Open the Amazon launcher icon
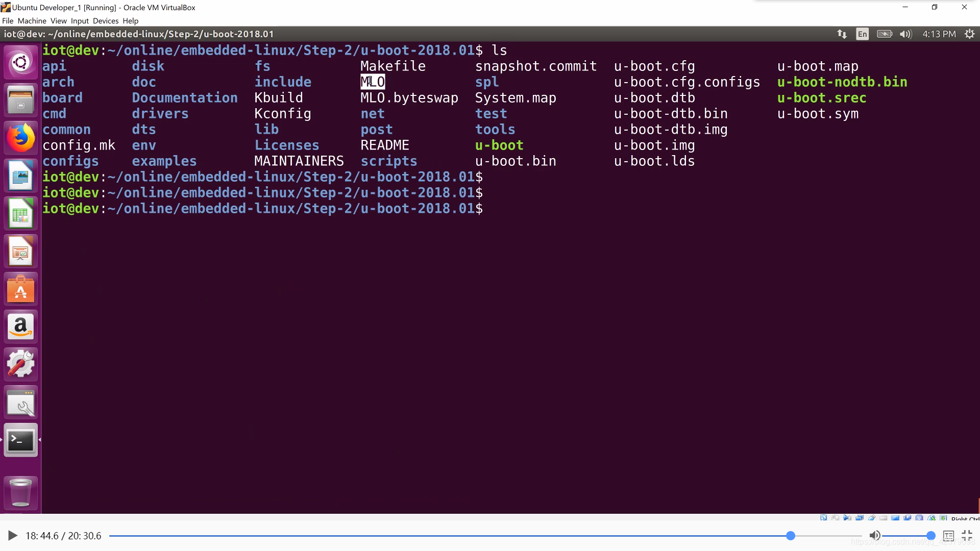980x551 pixels. point(20,327)
